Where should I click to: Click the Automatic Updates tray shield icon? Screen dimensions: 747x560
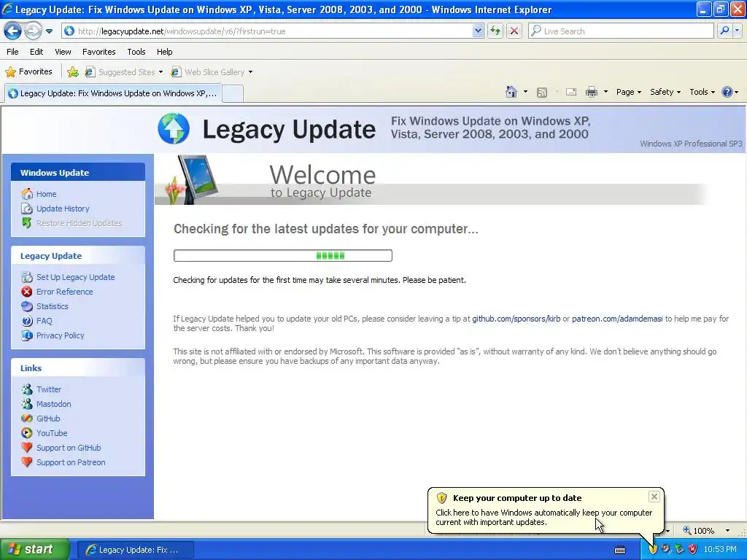click(653, 550)
